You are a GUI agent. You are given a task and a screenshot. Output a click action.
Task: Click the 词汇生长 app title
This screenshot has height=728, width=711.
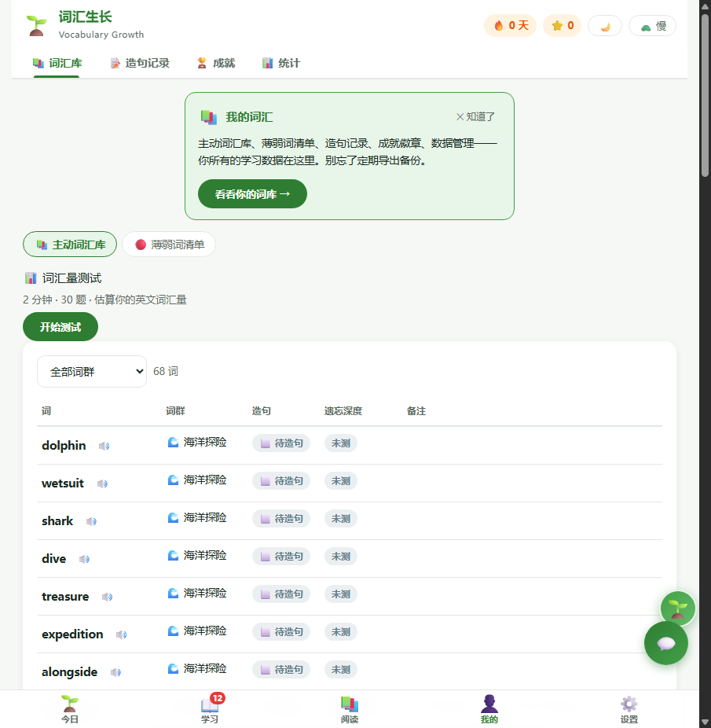click(x=86, y=17)
